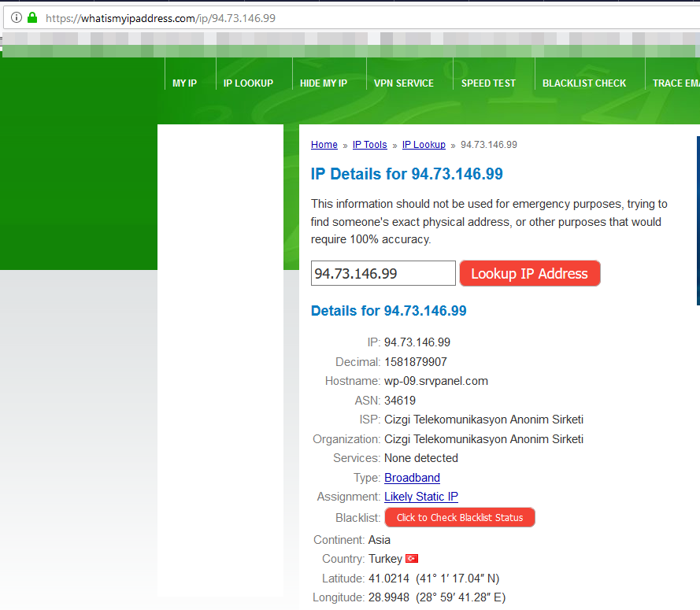Open the SPEED TEST navigation item

point(488,83)
